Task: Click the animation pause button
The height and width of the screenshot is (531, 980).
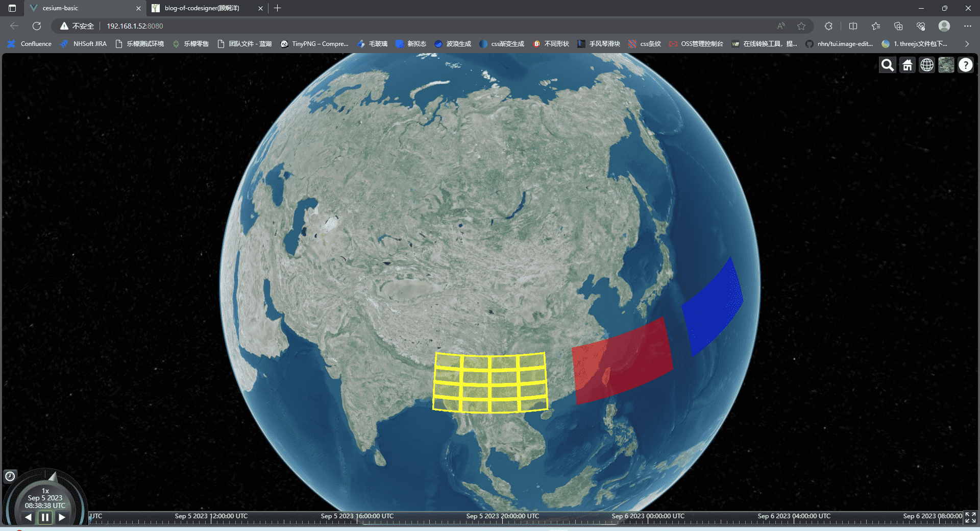Action: [45, 517]
